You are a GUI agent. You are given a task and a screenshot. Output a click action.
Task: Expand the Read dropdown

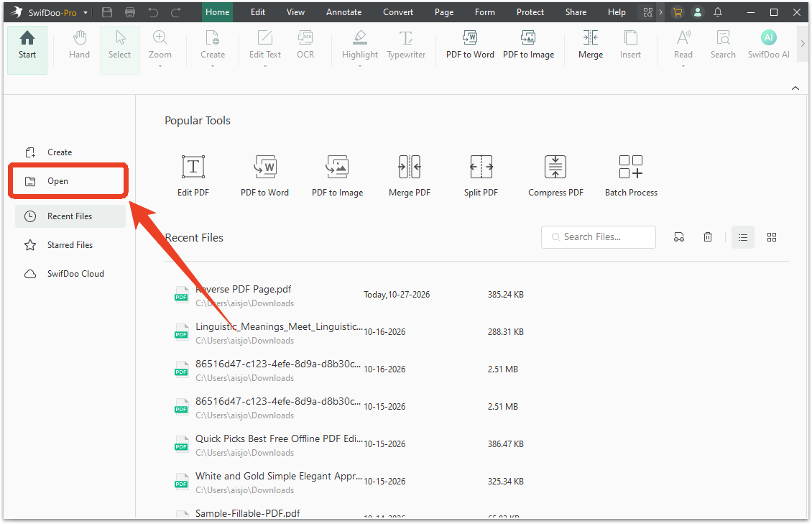(x=683, y=66)
